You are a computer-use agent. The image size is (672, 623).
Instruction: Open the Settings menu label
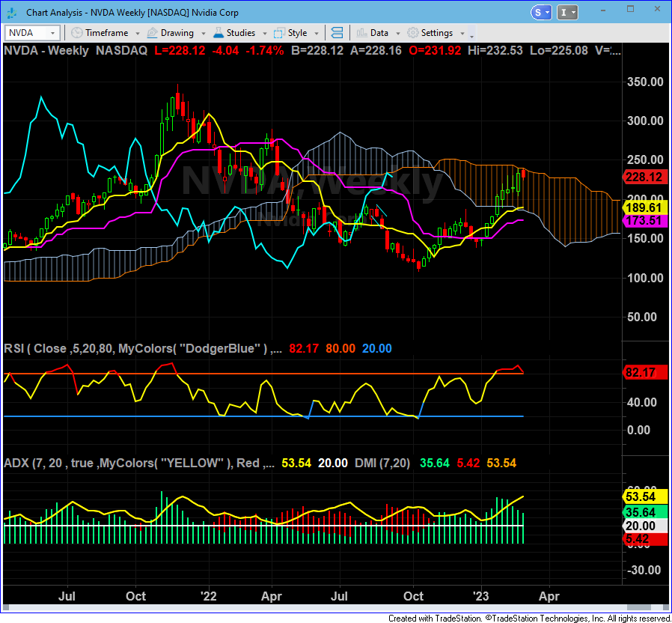[x=436, y=33]
